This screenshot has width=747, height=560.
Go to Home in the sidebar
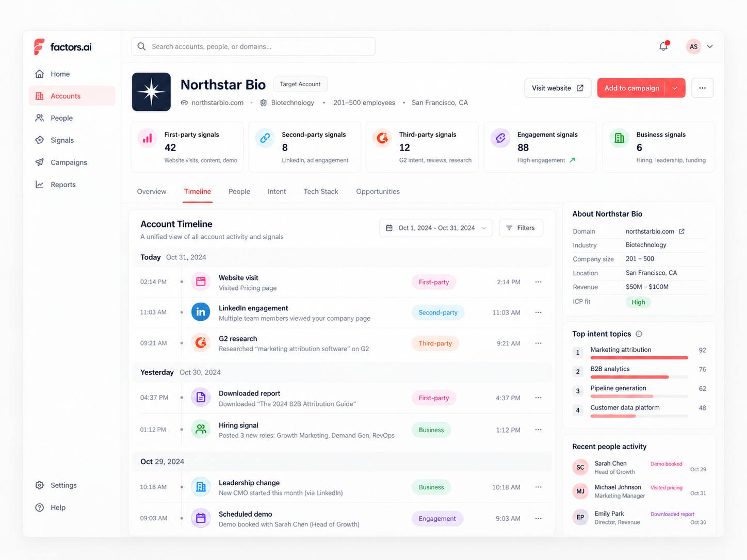(72, 74)
